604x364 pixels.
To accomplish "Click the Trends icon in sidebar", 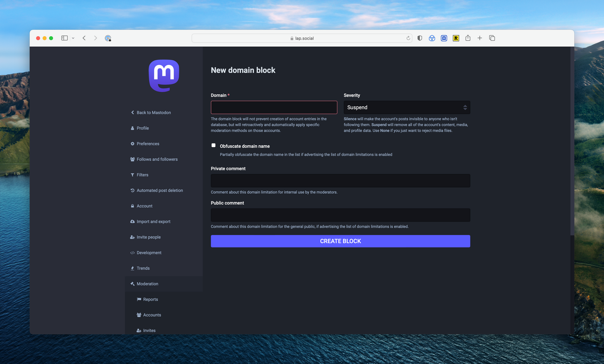I will pos(133,268).
